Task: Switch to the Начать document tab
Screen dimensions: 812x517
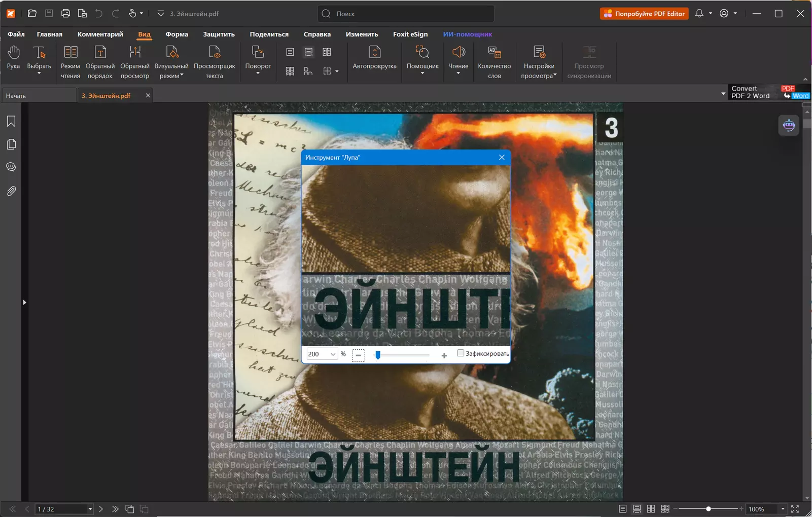Action: pos(39,95)
